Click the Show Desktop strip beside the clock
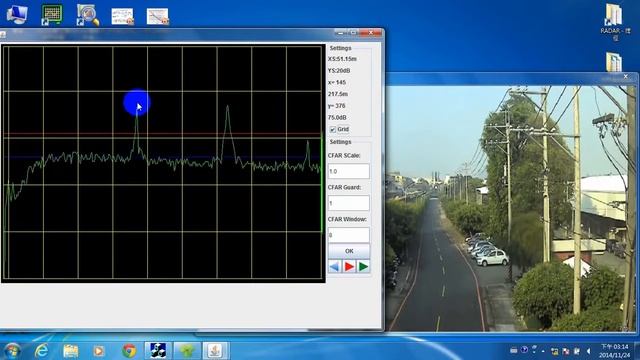The image size is (640, 360). pyautogui.click(x=637, y=351)
